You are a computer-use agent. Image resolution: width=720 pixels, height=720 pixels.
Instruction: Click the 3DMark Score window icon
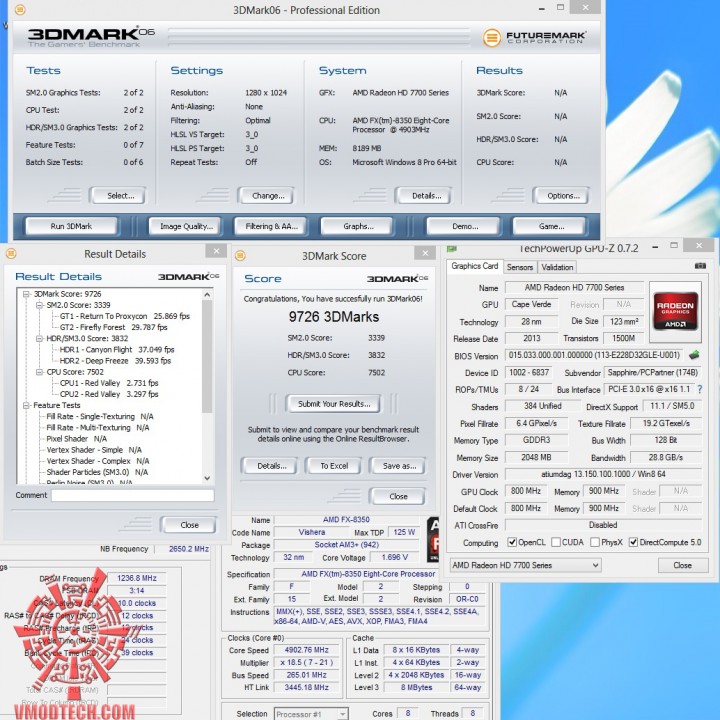point(240,255)
